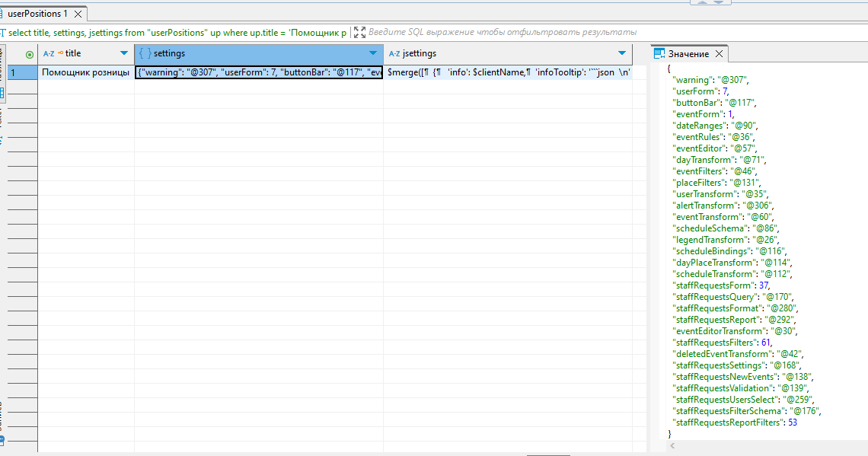Click the line "dateRanges": "@90"
868x456 pixels.
point(715,126)
